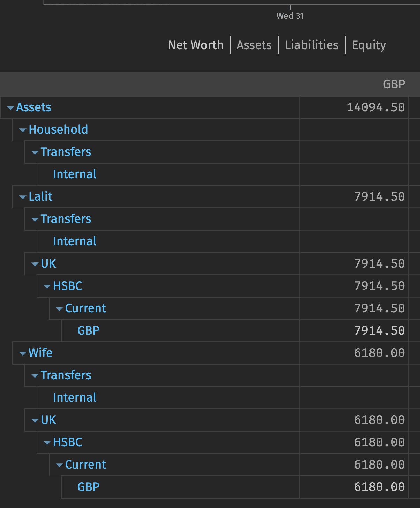Click the GBP column header
The height and width of the screenshot is (508, 420).
(x=394, y=84)
